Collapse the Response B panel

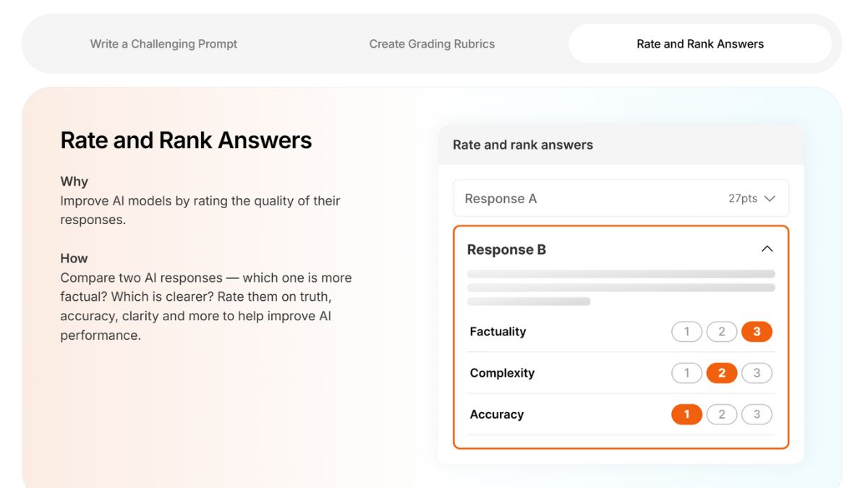point(767,248)
